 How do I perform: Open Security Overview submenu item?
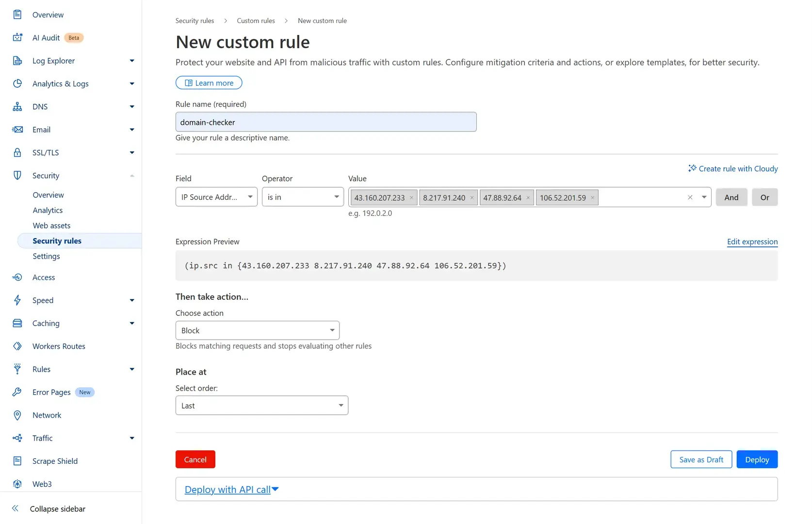[48, 195]
